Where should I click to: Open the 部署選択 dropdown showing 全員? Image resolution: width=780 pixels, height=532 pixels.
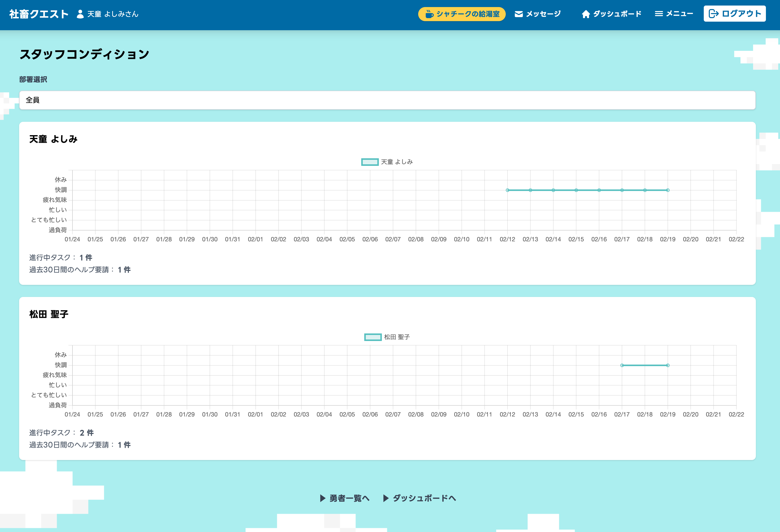387,100
